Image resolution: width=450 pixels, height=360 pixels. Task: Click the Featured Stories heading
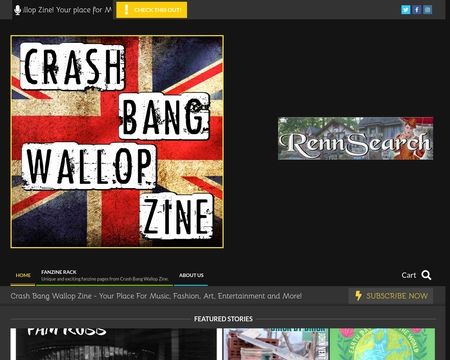click(x=223, y=319)
